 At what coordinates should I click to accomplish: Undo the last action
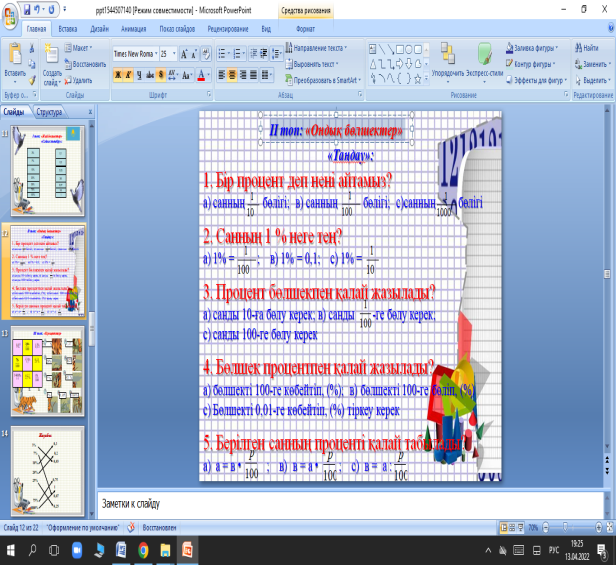37,9
